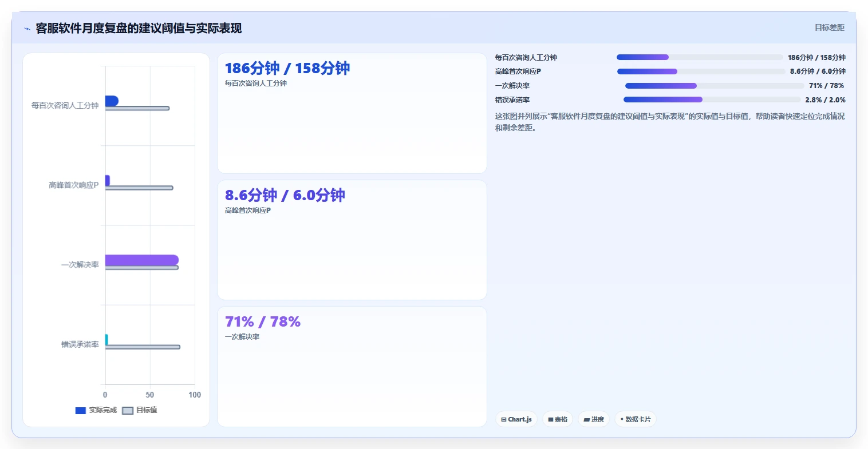Viewport: 868px width, 449px height.
Task: Click the large card value 186分钟 / 158分钟
Action: pos(287,68)
